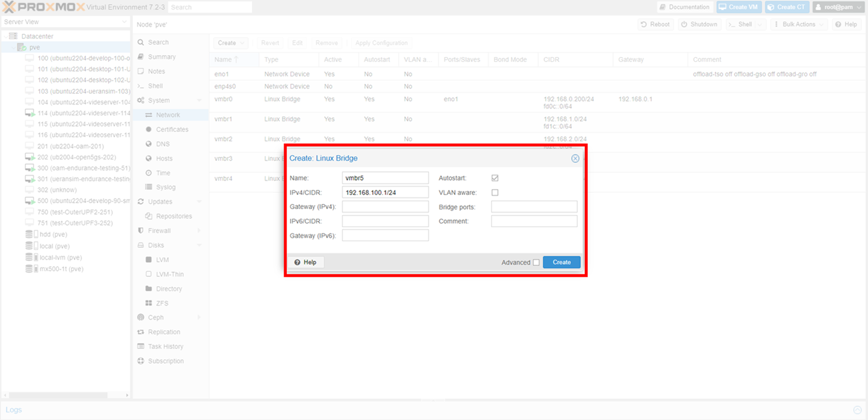Select the pve node in tree

coord(35,48)
